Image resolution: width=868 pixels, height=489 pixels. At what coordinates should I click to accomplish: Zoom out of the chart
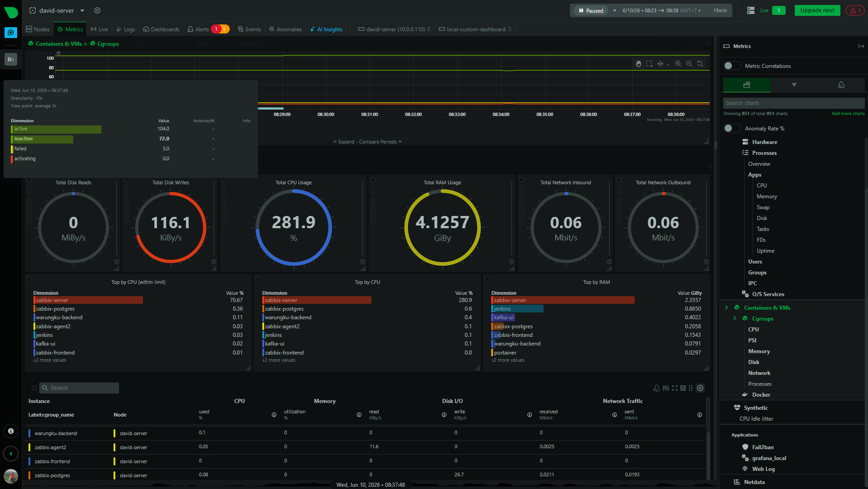point(689,64)
